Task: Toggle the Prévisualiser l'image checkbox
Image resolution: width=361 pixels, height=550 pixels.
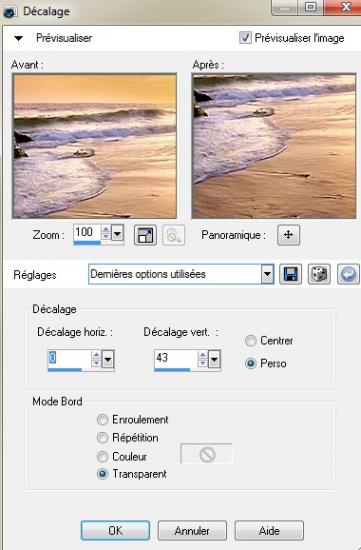Action: click(x=245, y=38)
